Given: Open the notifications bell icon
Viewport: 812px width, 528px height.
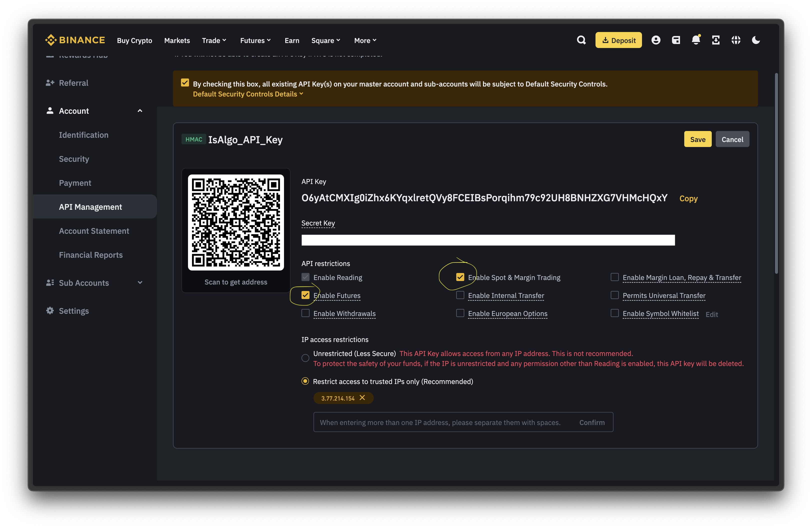Looking at the screenshot, I should [696, 40].
